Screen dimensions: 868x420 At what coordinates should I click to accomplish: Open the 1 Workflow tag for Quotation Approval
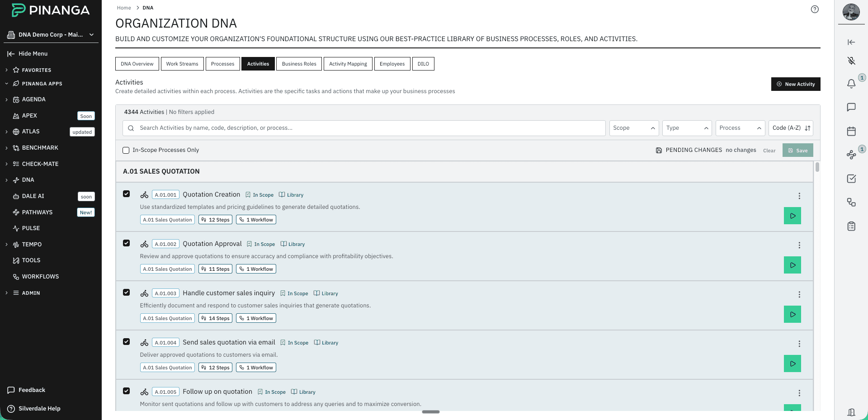tap(256, 269)
